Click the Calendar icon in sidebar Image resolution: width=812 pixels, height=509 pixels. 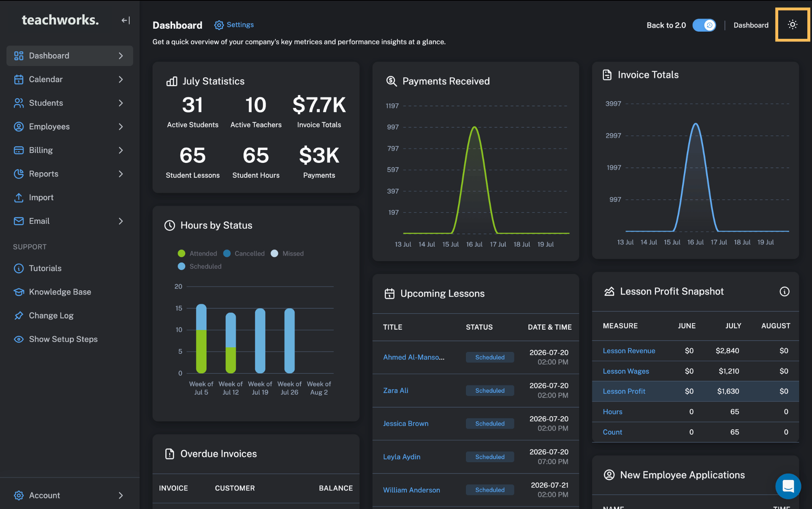pos(19,80)
